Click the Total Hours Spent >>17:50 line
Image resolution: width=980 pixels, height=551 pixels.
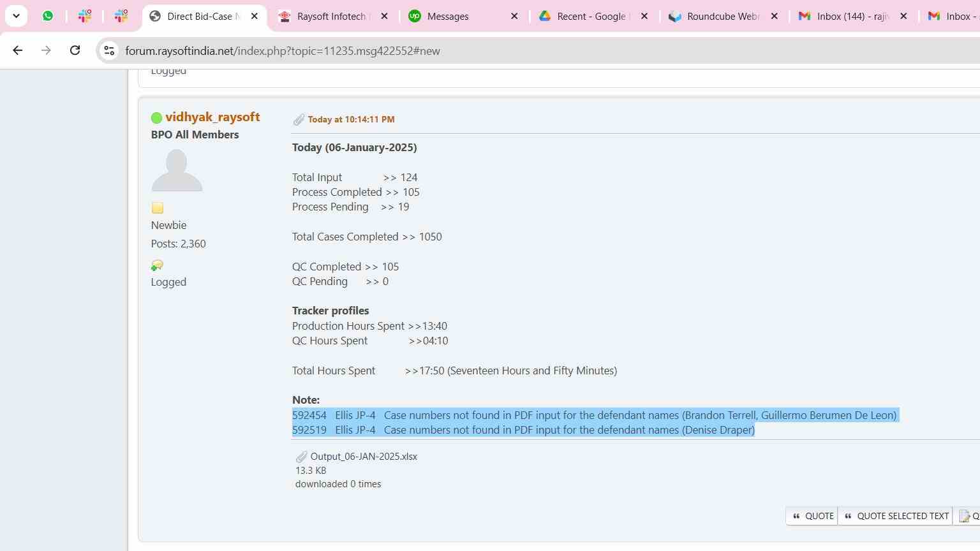(454, 371)
